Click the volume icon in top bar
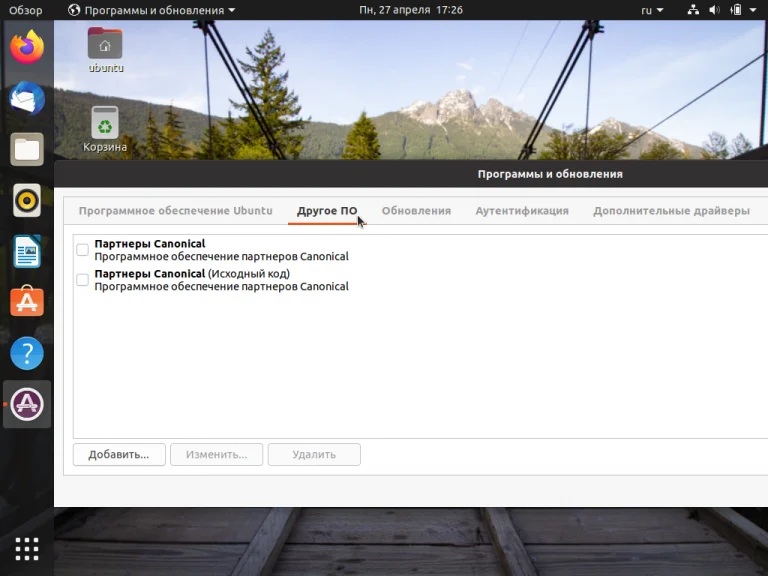The image size is (768, 576). coord(715,10)
